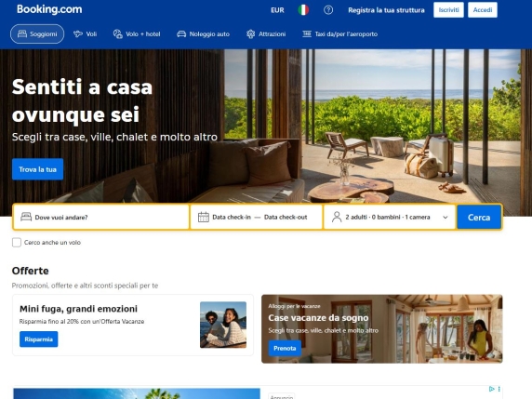Open the Attrazioni tab
The image size is (532, 399).
[x=266, y=33]
